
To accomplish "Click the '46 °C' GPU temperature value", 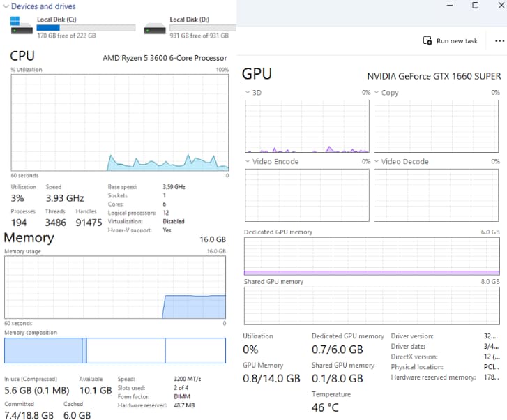I will [325, 407].
